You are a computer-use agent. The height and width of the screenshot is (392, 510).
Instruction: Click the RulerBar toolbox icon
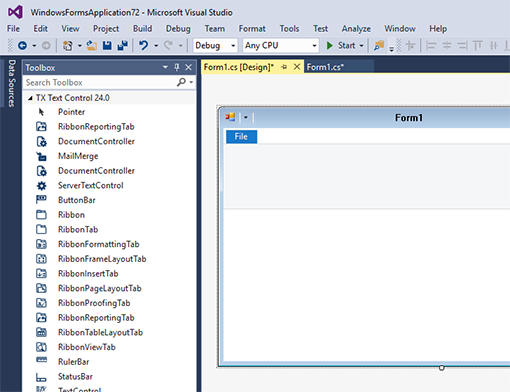41,360
